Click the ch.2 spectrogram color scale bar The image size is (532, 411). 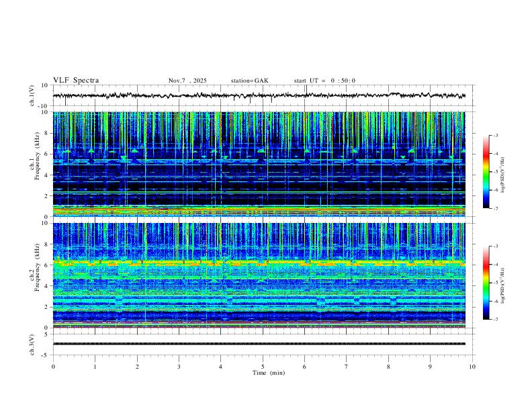486,283
